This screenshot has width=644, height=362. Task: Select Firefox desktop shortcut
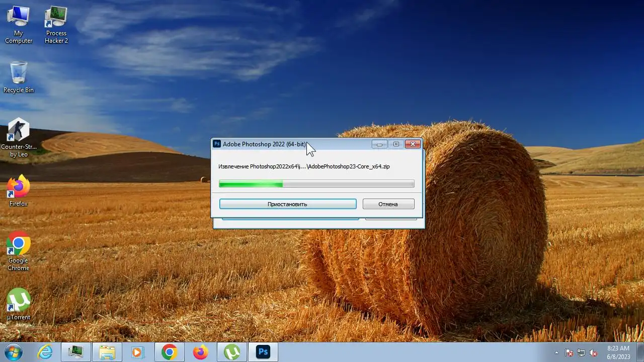click(19, 191)
